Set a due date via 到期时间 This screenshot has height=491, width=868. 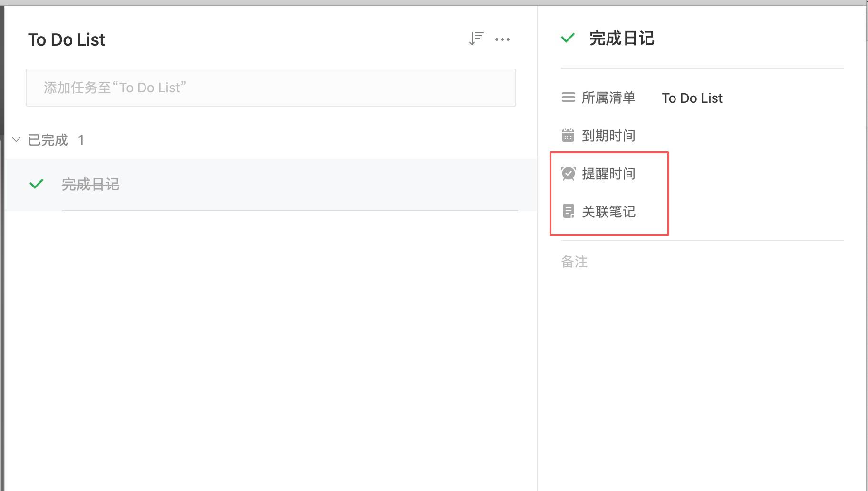tap(608, 136)
